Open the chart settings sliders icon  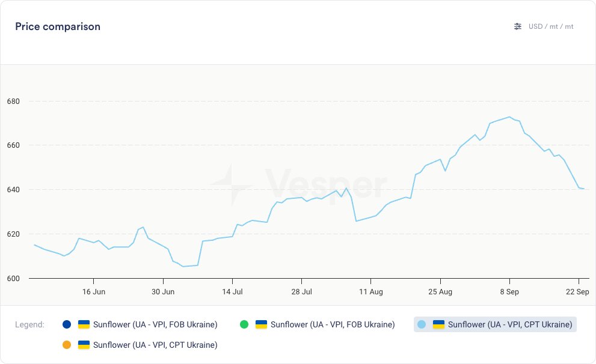(x=518, y=26)
